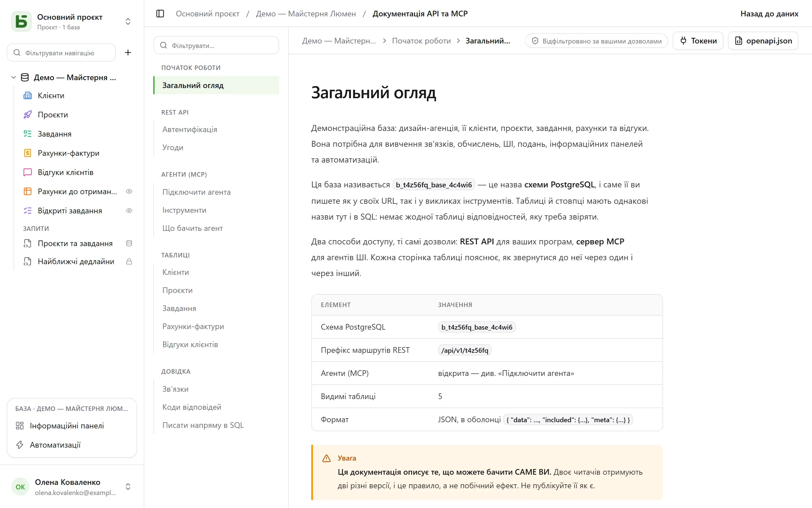The height and width of the screenshot is (508, 812).
Task: Add new item with plus icon
Action: pyautogui.click(x=128, y=52)
